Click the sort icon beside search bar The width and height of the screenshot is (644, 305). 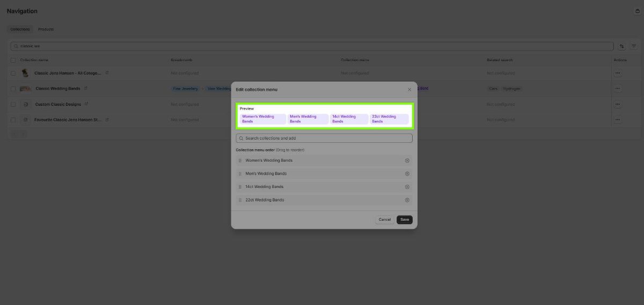click(x=622, y=47)
